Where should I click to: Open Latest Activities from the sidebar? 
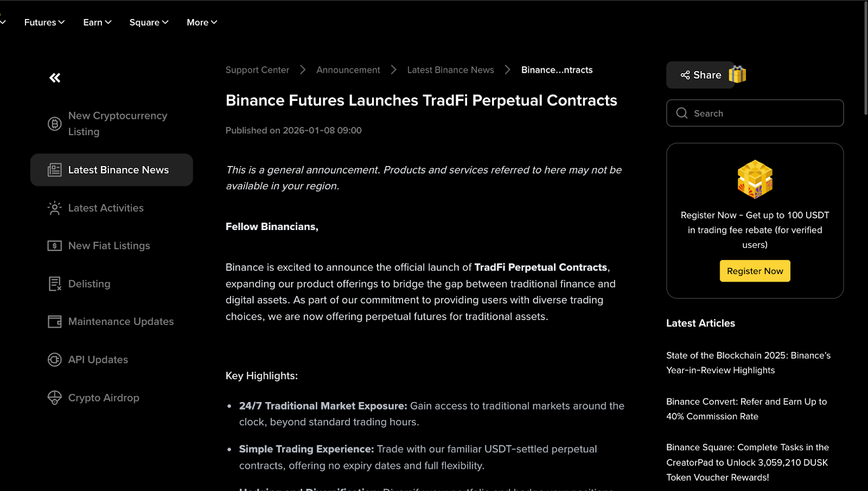pos(106,208)
